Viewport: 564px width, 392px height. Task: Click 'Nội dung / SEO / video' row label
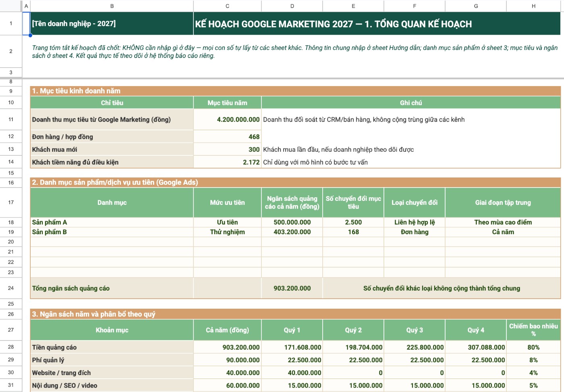[112, 386]
